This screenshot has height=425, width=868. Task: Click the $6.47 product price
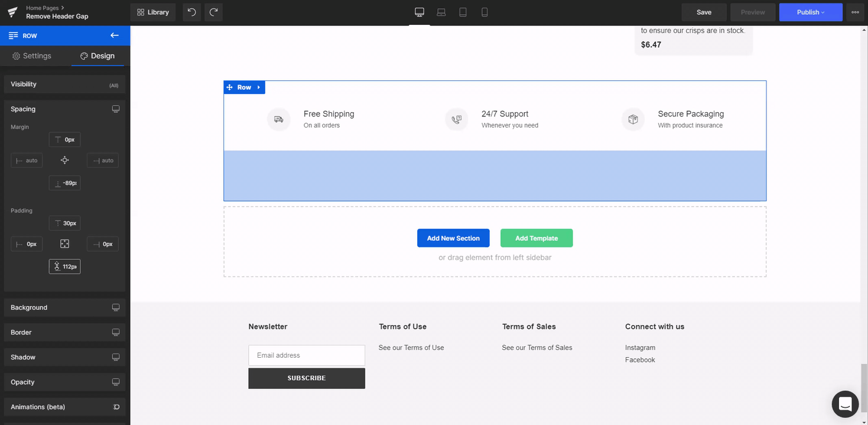coord(651,45)
